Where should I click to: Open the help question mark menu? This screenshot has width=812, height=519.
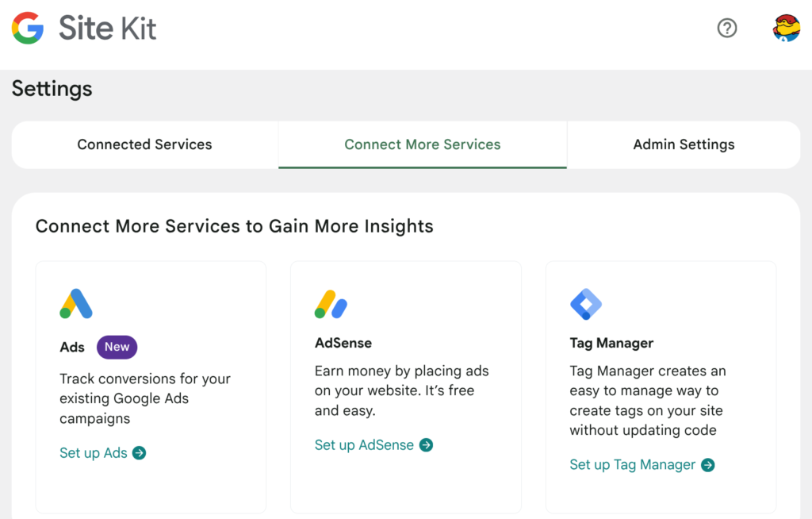click(x=726, y=29)
